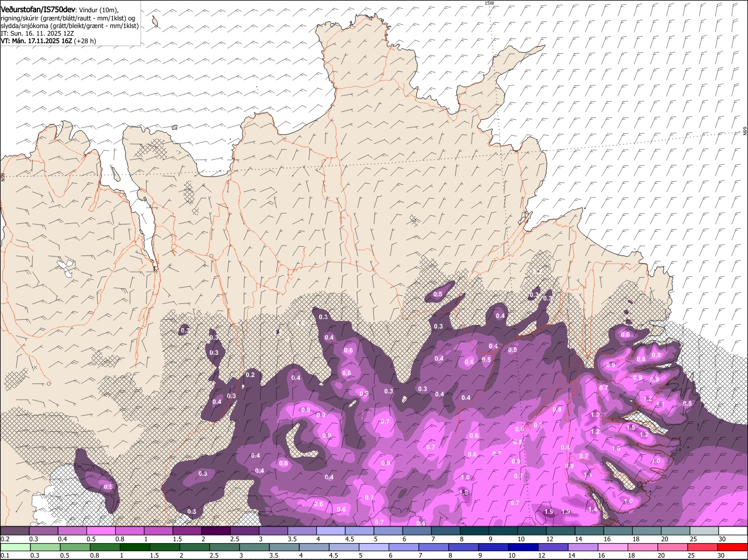Click the 'VT: Mán. 17.11.2025 16Z' valid time

click(x=36, y=41)
